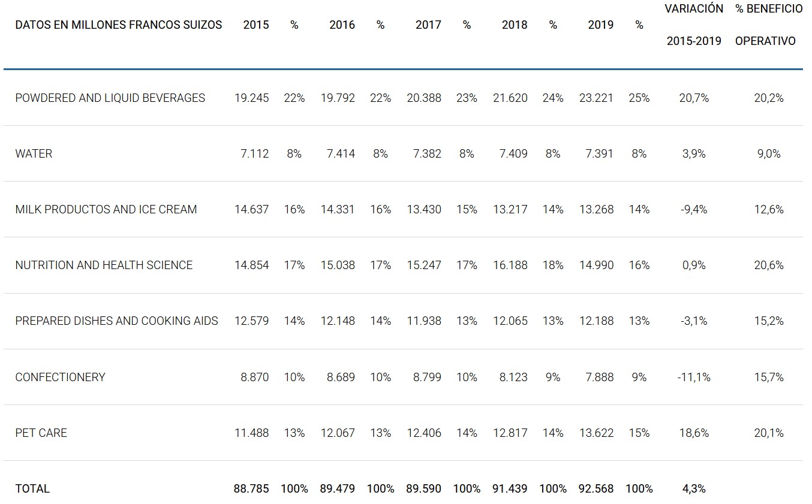
Task: Select the 7.112 Water value for 2015
Action: [254, 154]
